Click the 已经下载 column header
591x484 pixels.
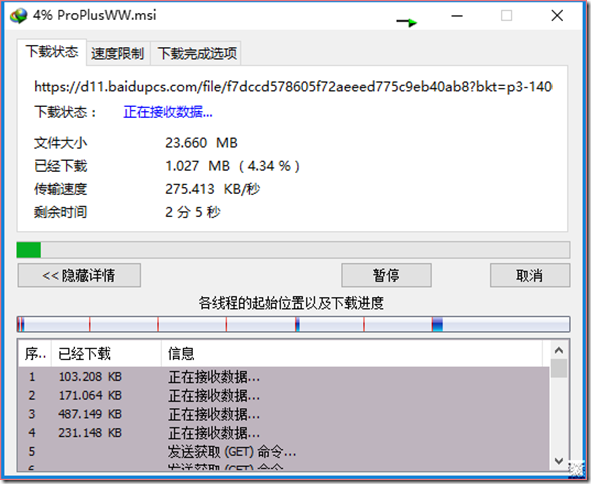(106, 354)
